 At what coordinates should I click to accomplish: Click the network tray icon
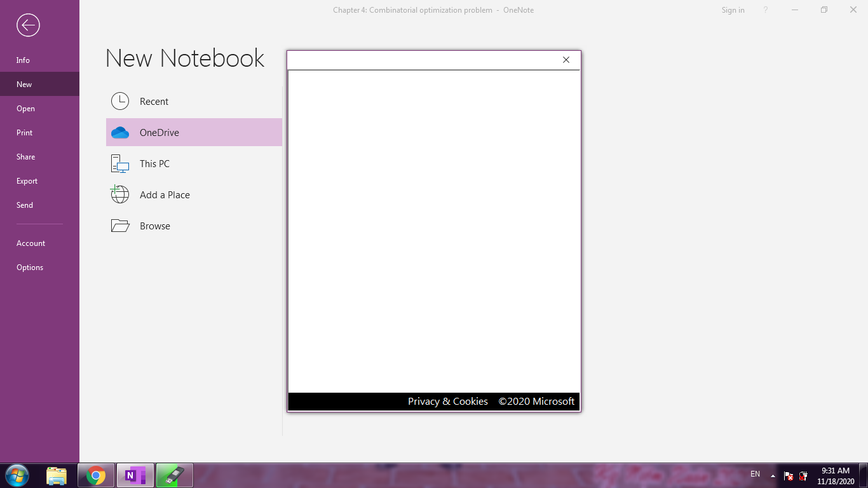pos(804,476)
